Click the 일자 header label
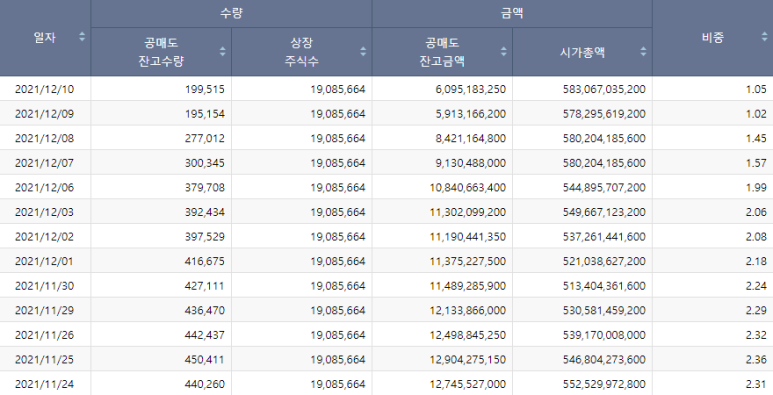 tap(44, 37)
